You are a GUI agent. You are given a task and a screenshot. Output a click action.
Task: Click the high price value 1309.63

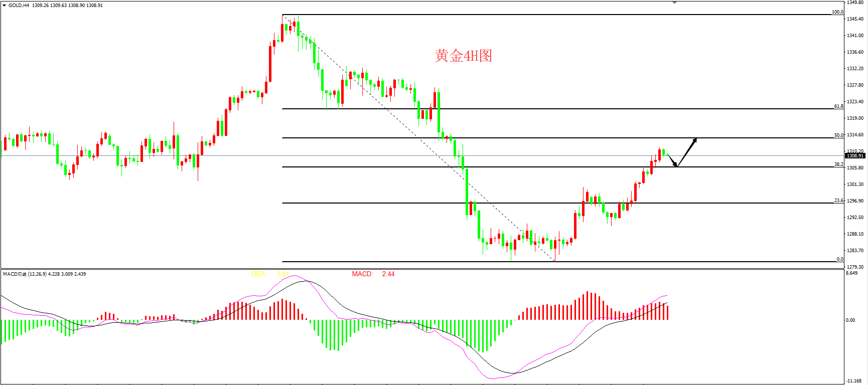[x=58, y=6]
